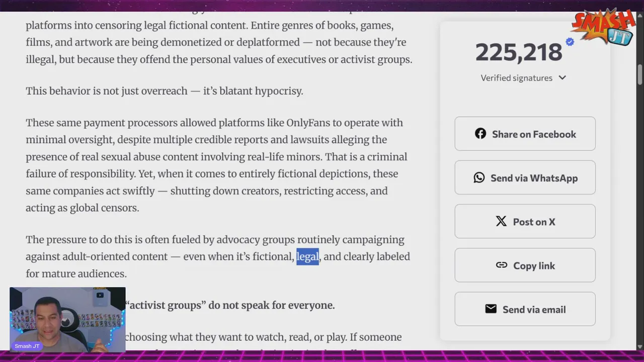Screen dimensions: 644x362
Task: Expand the Verified signatures chevron
Action: tap(562, 78)
